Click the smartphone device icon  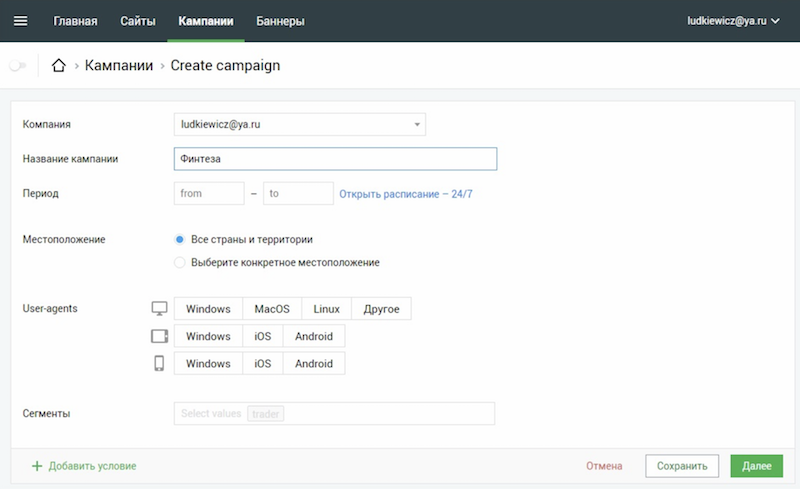click(159, 363)
